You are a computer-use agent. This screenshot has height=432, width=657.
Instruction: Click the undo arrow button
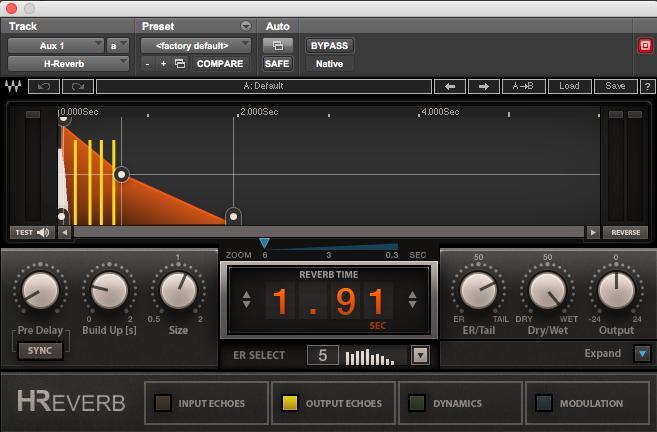(x=44, y=86)
